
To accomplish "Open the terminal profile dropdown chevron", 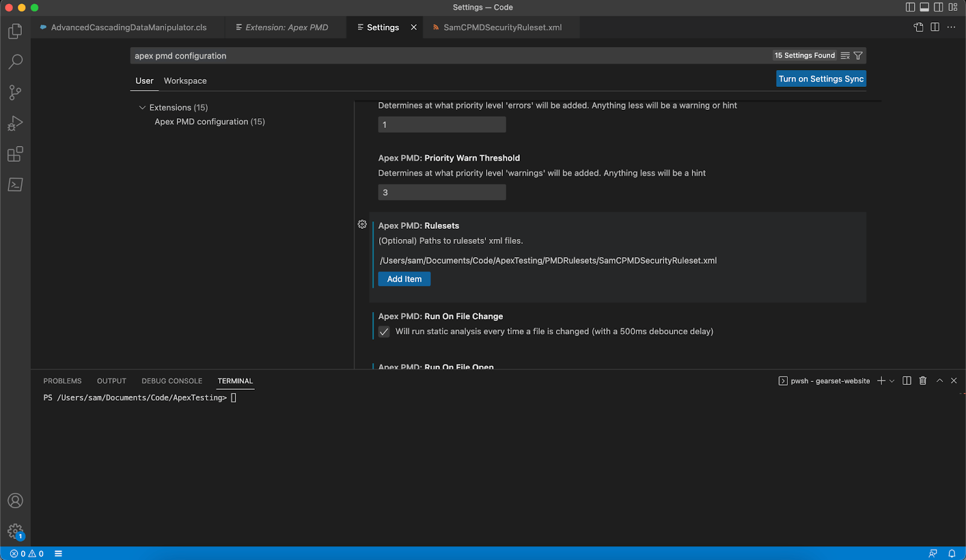I will [x=892, y=381].
